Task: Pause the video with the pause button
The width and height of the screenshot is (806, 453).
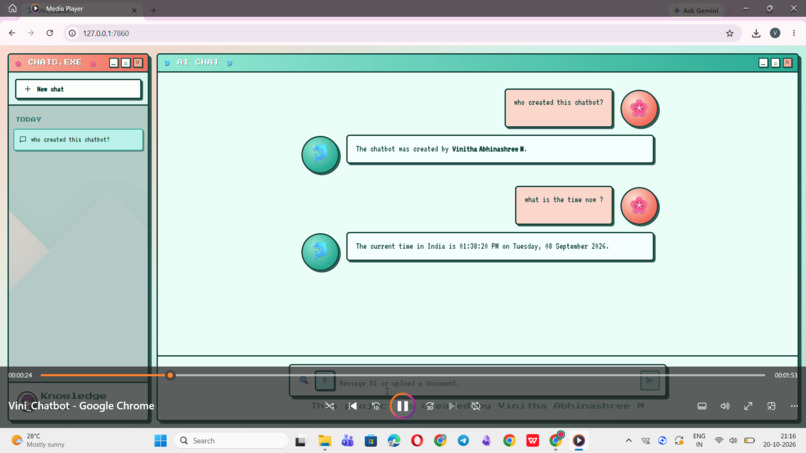Action: click(402, 406)
